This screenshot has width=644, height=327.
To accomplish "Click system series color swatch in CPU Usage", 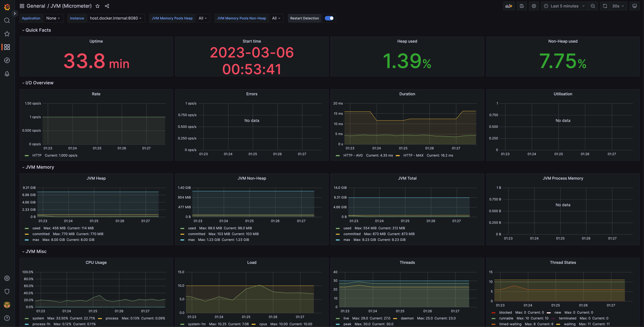I will tap(27, 319).
